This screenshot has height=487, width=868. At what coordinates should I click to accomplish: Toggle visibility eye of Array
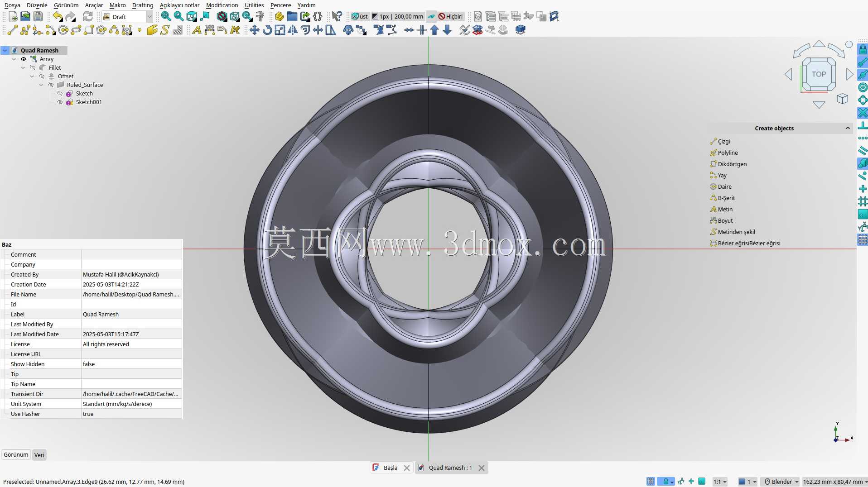tap(24, 59)
